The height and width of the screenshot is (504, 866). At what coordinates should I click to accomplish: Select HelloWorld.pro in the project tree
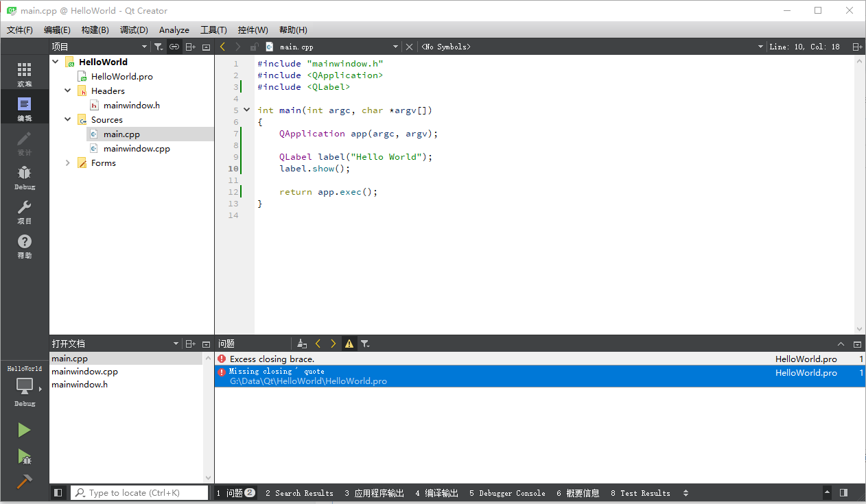tap(121, 76)
